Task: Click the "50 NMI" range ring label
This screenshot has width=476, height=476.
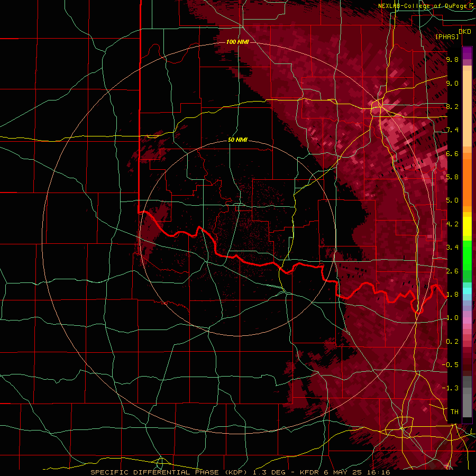Action: (x=237, y=140)
